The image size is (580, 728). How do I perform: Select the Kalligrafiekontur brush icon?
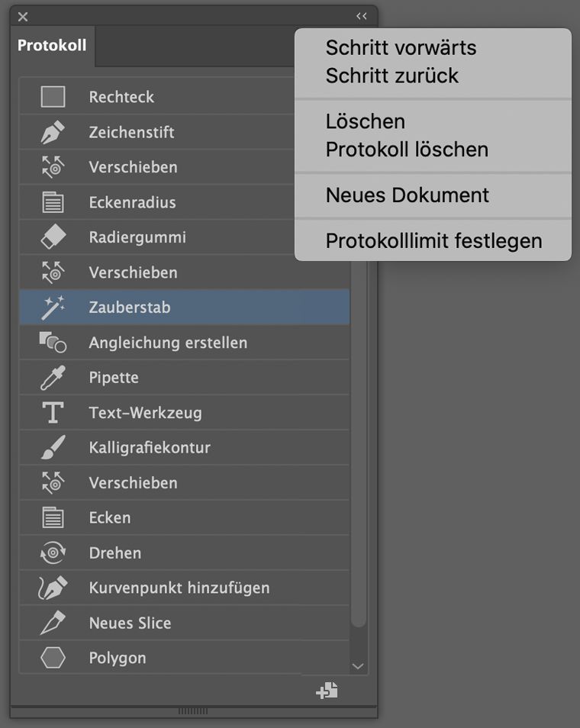[x=53, y=447]
